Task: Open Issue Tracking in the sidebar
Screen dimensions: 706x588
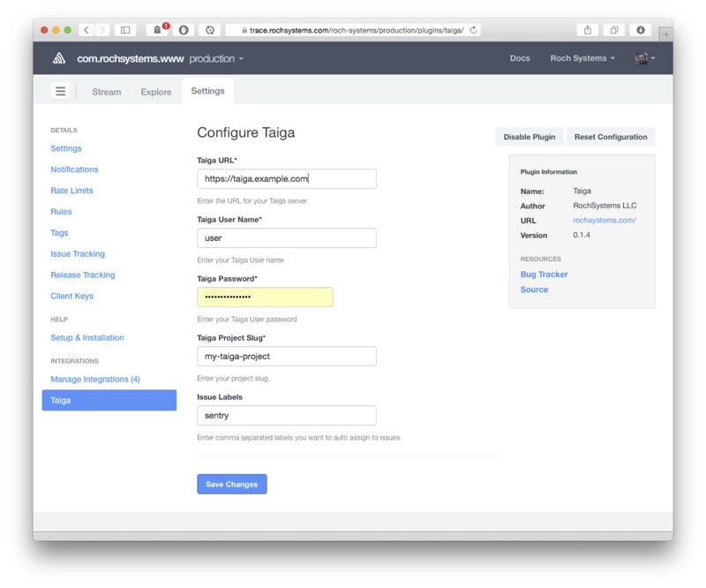Action: point(78,254)
